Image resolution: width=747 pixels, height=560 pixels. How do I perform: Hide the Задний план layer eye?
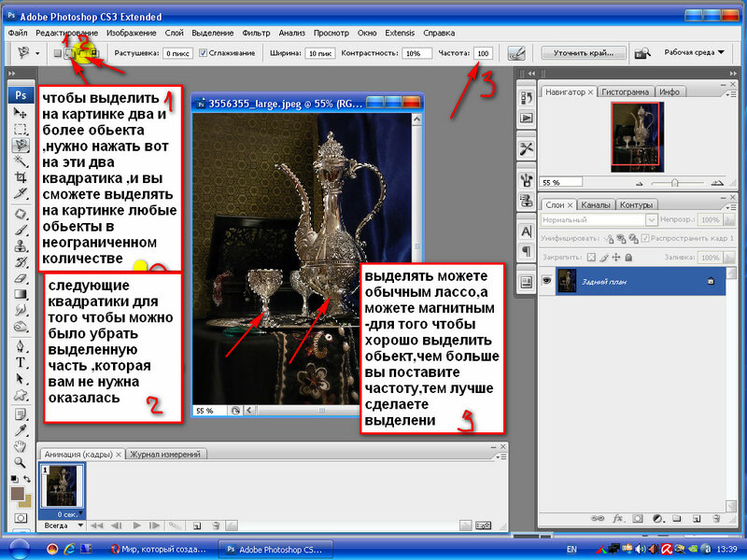click(546, 281)
